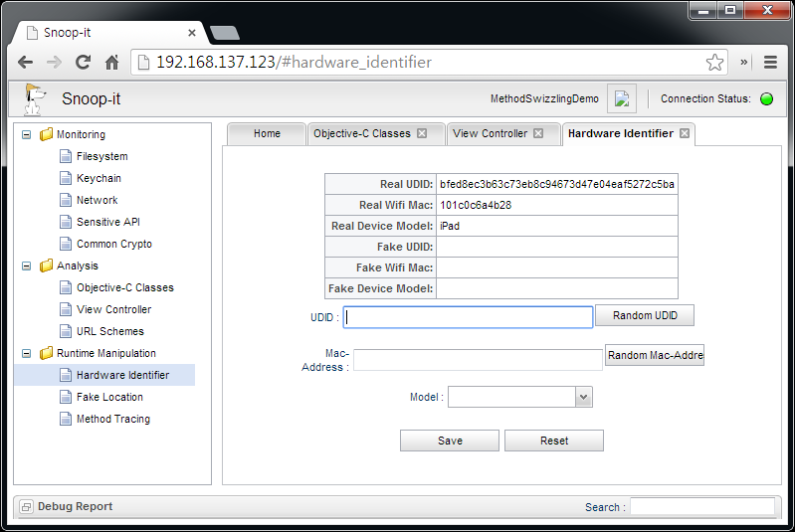The width and height of the screenshot is (795, 532).
Task: Click the Reset button
Action: click(554, 441)
